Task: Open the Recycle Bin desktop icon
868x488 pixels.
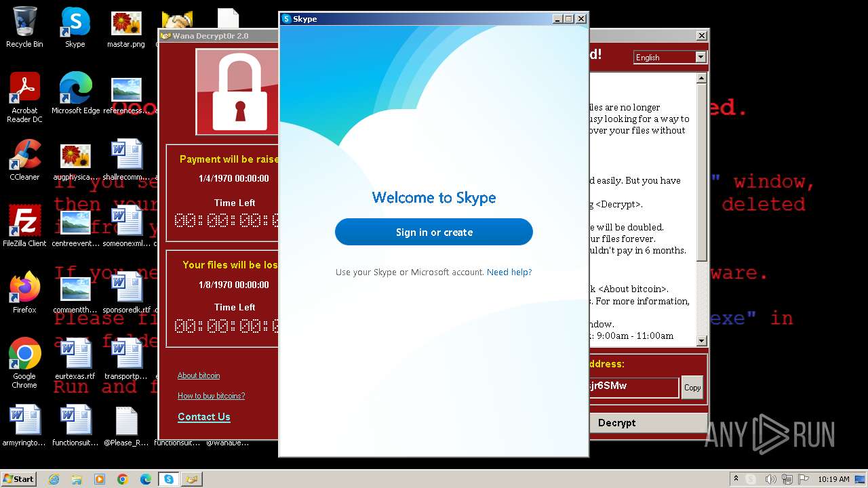Action: click(x=24, y=27)
